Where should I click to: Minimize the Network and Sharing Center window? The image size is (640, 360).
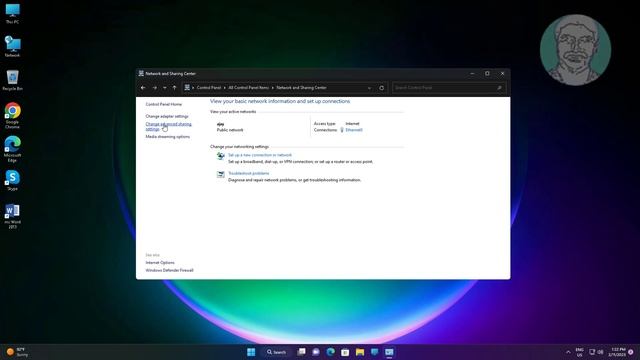point(472,74)
